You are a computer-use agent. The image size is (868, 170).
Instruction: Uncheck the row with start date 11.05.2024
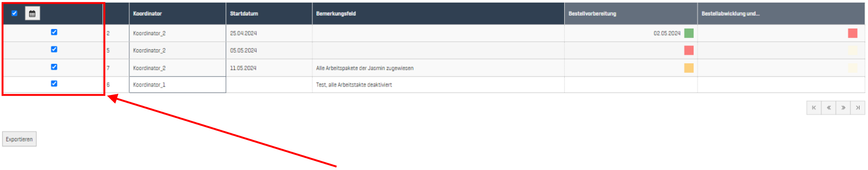tap(54, 67)
